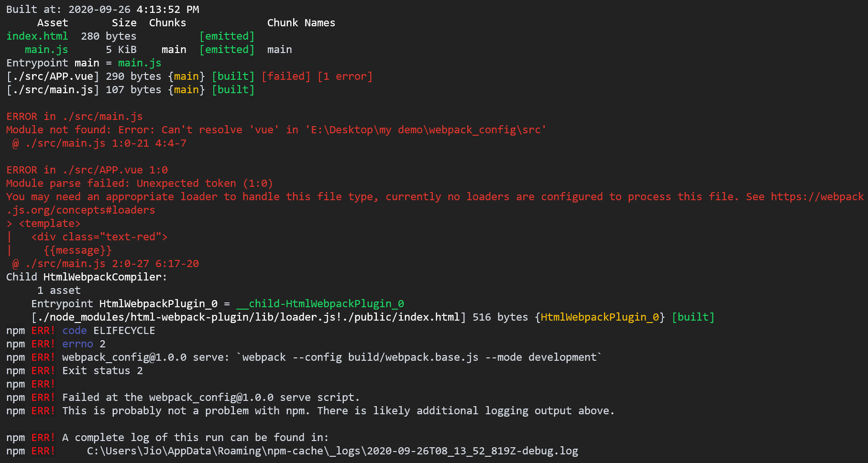The height and width of the screenshot is (463, 868).
Task: Click the 'Chunks' column header
Action: tap(167, 23)
